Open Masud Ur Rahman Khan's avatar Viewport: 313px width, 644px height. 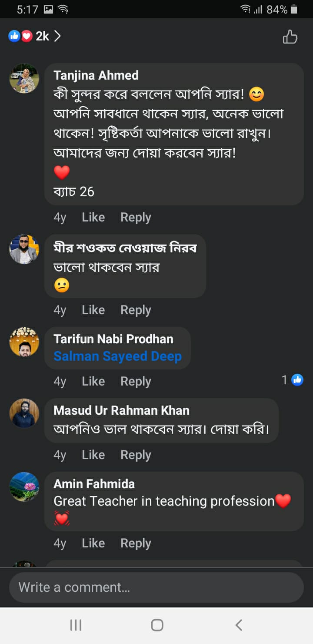(x=24, y=413)
